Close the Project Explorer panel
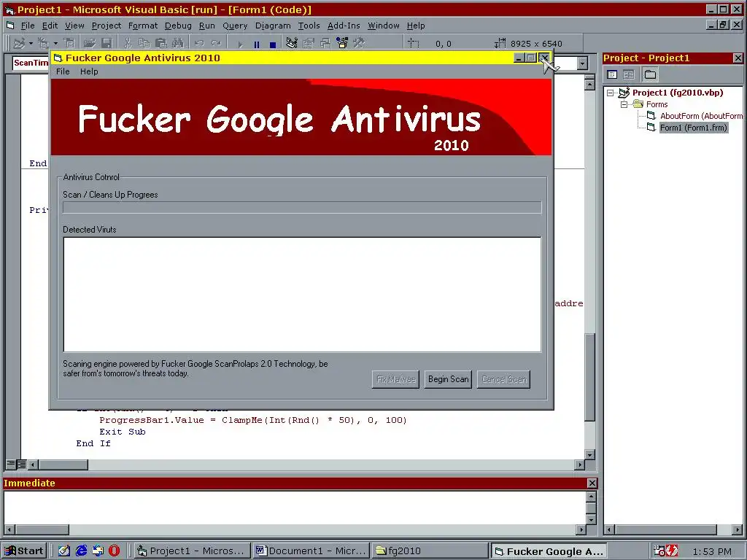The width and height of the screenshot is (747, 560). pyautogui.click(x=738, y=58)
